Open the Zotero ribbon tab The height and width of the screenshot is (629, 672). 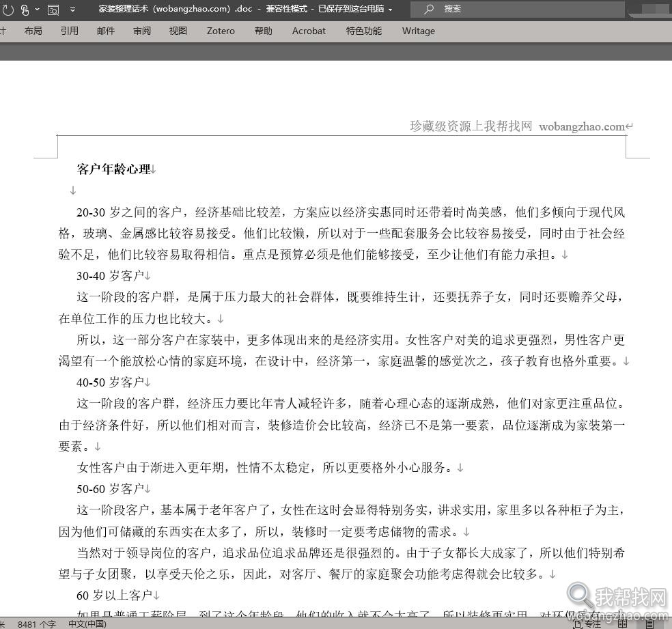pyautogui.click(x=221, y=31)
